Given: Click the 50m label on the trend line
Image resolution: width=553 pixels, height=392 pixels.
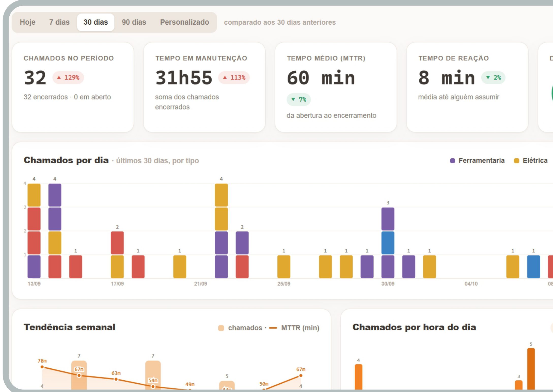Looking at the screenshot, I should [264, 384].
